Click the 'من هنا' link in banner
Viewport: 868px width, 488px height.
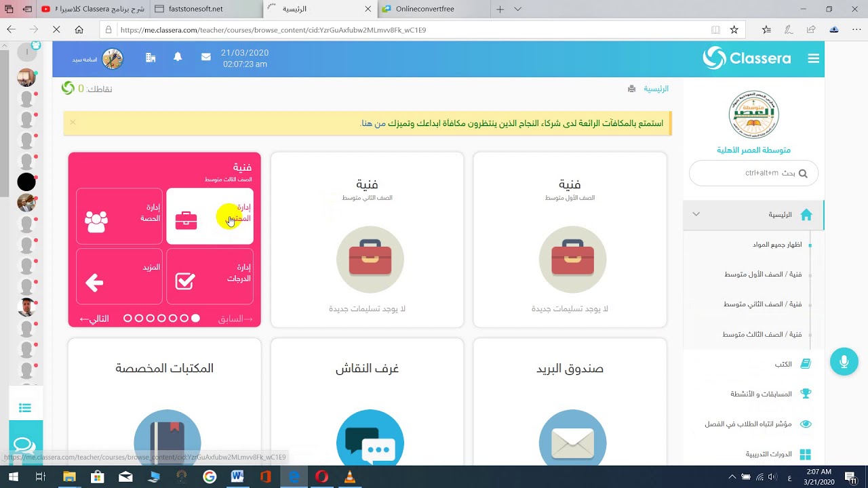(x=374, y=123)
